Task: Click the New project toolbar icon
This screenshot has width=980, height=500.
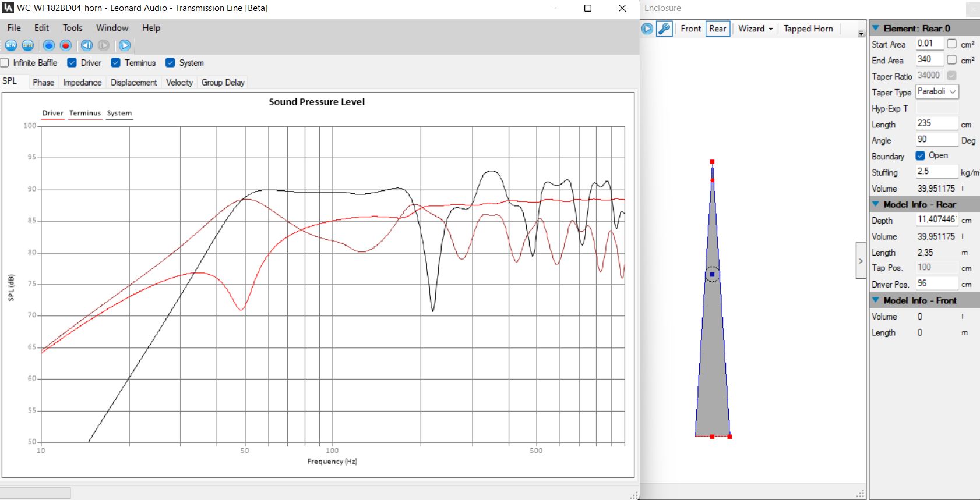Action: click(x=11, y=45)
